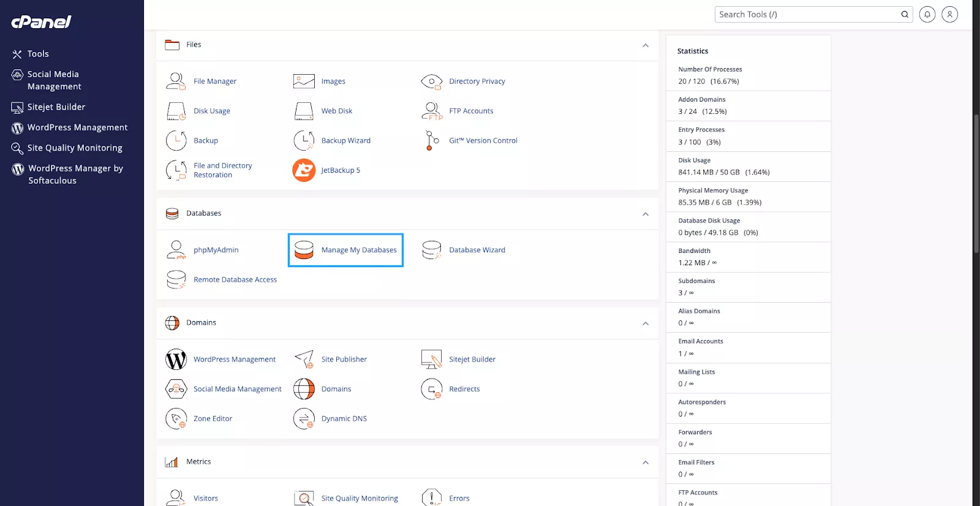
Task: Collapse the Metrics section chevron
Action: coord(646,463)
